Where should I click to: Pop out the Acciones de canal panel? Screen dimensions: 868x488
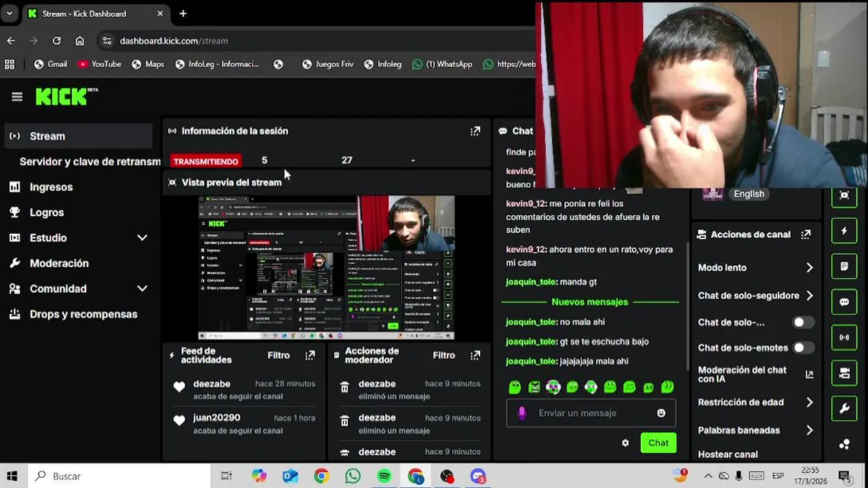click(x=806, y=235)
